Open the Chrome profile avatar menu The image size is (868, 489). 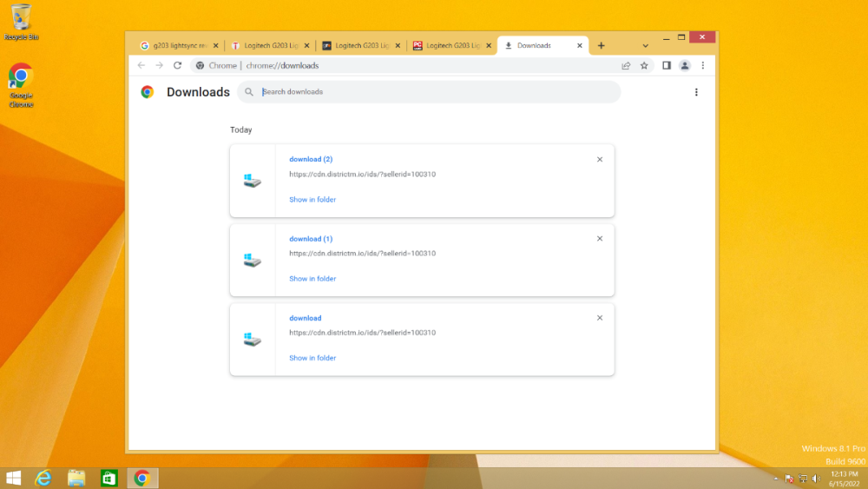coord(685,65)
